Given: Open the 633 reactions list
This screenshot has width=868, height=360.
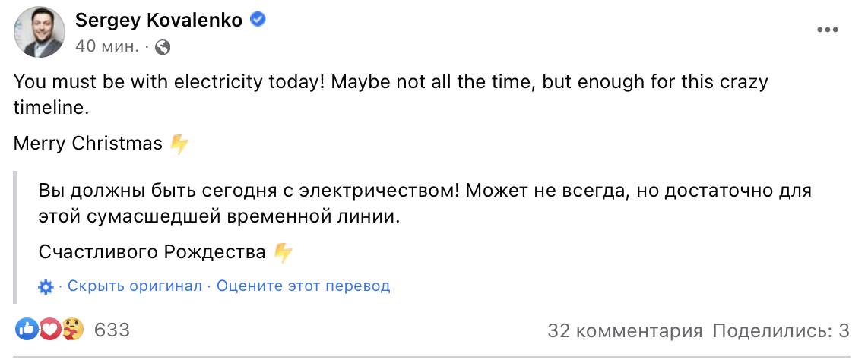Looking at the screenshot, I should [112, 330].
